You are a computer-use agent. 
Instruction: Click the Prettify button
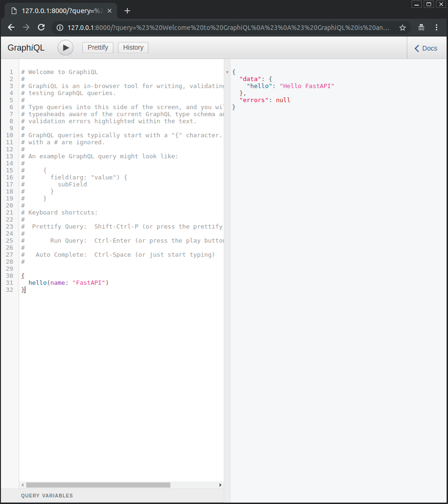click(98, 47)
